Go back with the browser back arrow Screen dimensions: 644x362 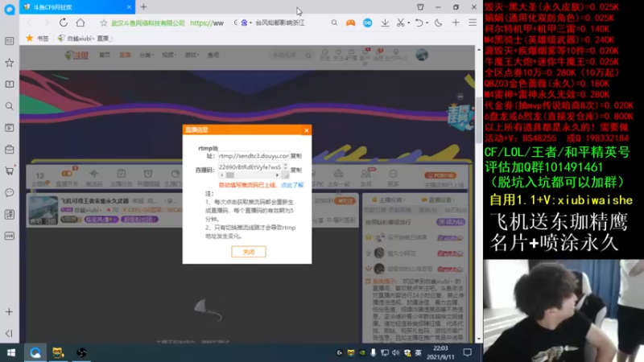pyautogui.click(x=30, y=23)
